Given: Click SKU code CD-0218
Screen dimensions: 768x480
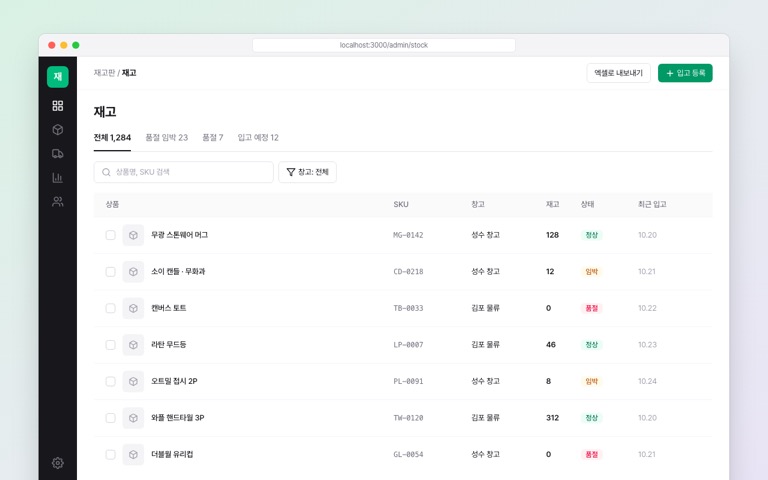Looking at the screenshot, I should 408,271.
